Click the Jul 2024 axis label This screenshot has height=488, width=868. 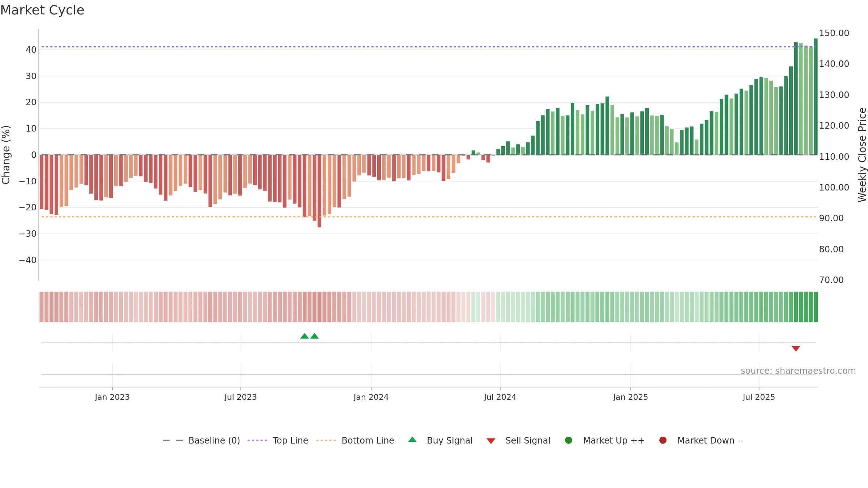500,397
